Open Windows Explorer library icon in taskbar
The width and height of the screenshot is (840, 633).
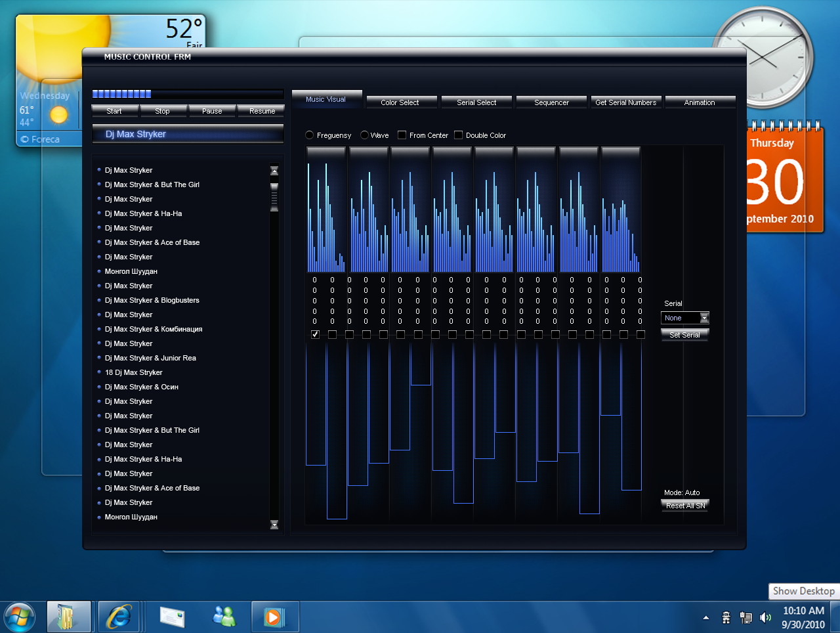point(68,617)
